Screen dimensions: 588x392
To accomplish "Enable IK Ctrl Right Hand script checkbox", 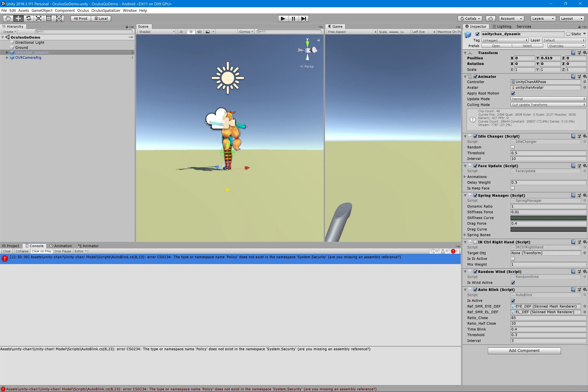I will pos(475,242).
